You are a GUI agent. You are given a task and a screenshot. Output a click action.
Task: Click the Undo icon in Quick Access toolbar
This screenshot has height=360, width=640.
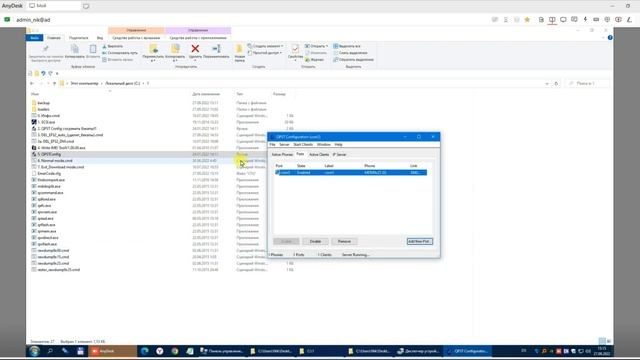43,73
